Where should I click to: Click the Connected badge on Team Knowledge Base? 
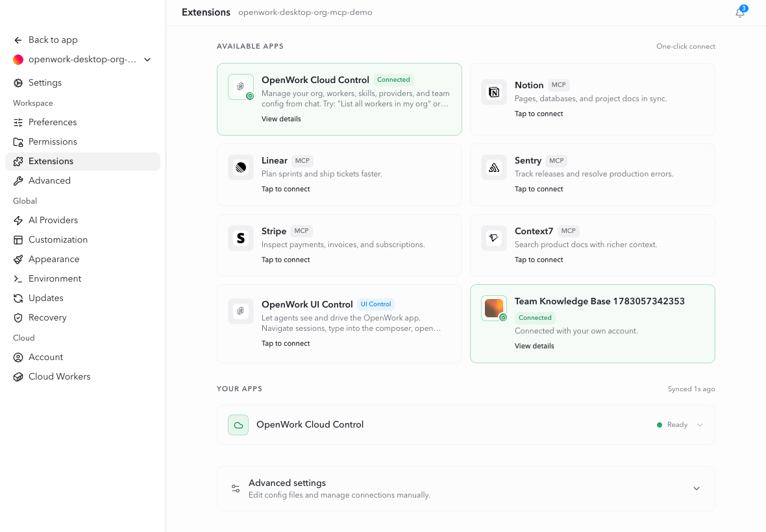point(535,318)
